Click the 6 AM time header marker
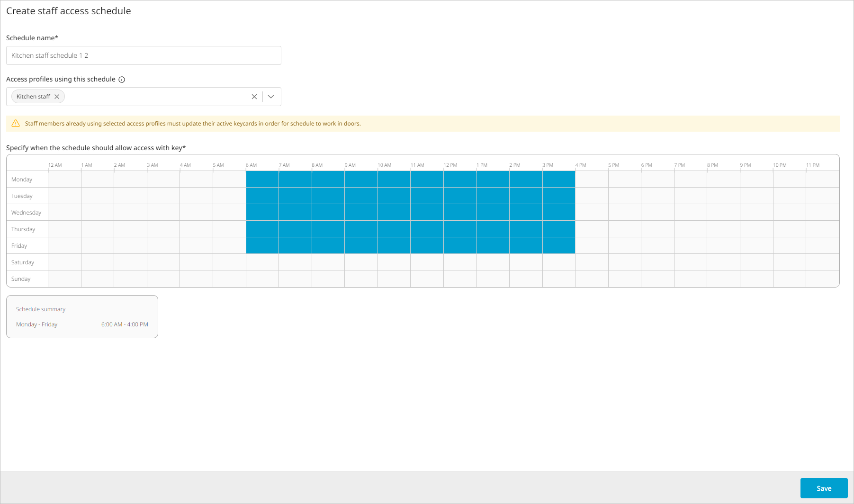The image size is (854, 504). [x=252, y=165]
